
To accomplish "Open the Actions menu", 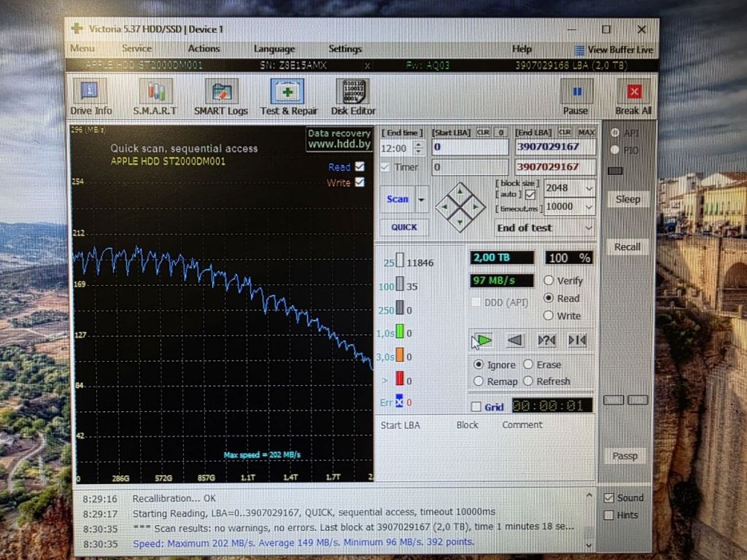I will click(x=204, y=48).
